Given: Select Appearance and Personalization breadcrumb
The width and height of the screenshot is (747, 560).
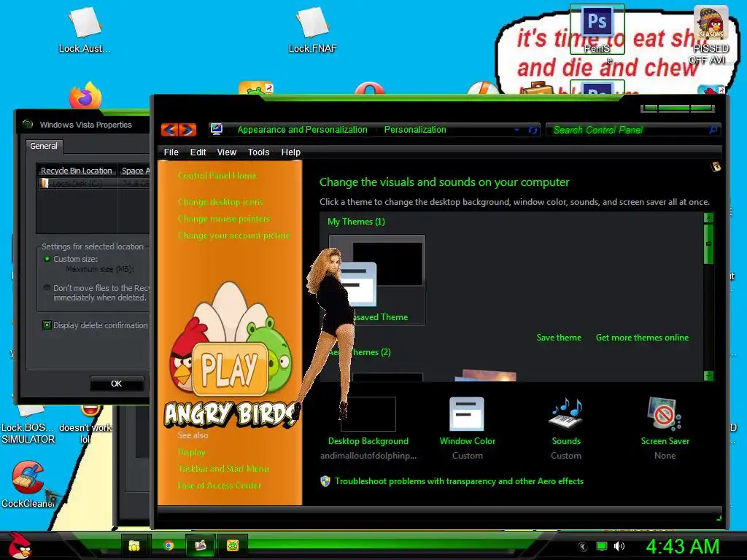Looking at the screenshot, I should point(303,130).
